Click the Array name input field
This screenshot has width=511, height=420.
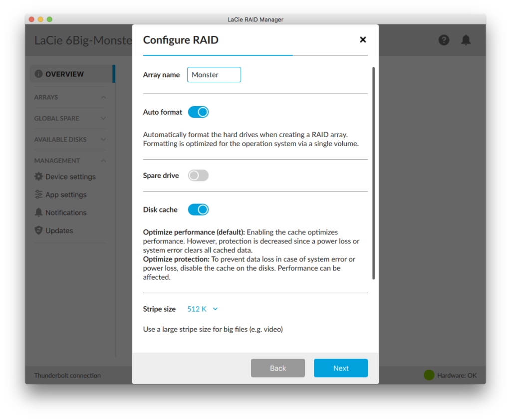click(214, 75)
